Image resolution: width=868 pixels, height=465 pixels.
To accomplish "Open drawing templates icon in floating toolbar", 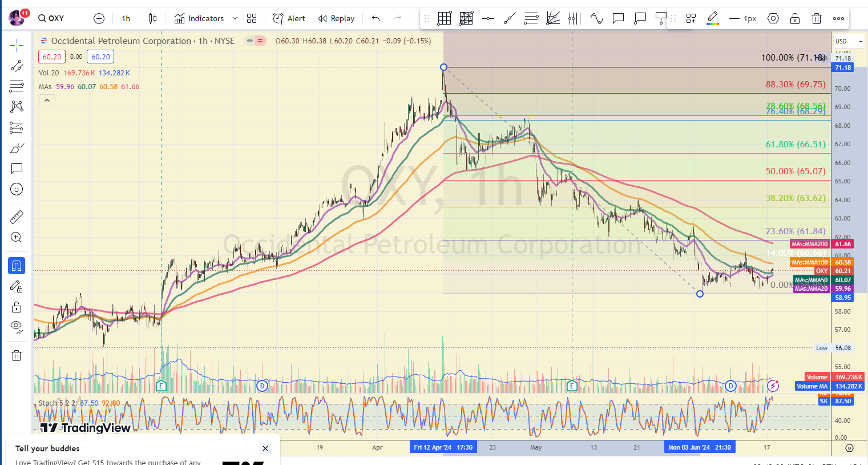I will click(x=691, y=18).
